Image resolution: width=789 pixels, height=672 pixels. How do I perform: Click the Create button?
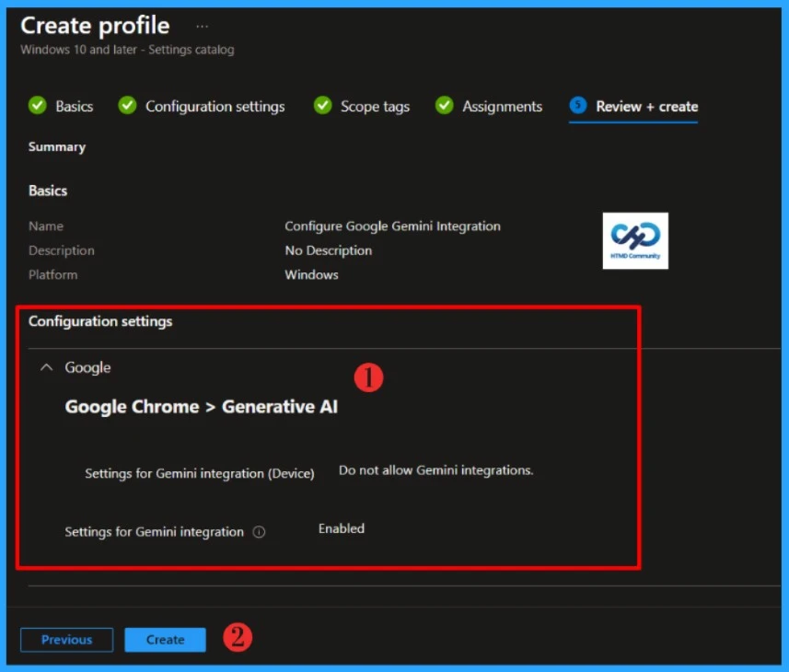[165, 640]
